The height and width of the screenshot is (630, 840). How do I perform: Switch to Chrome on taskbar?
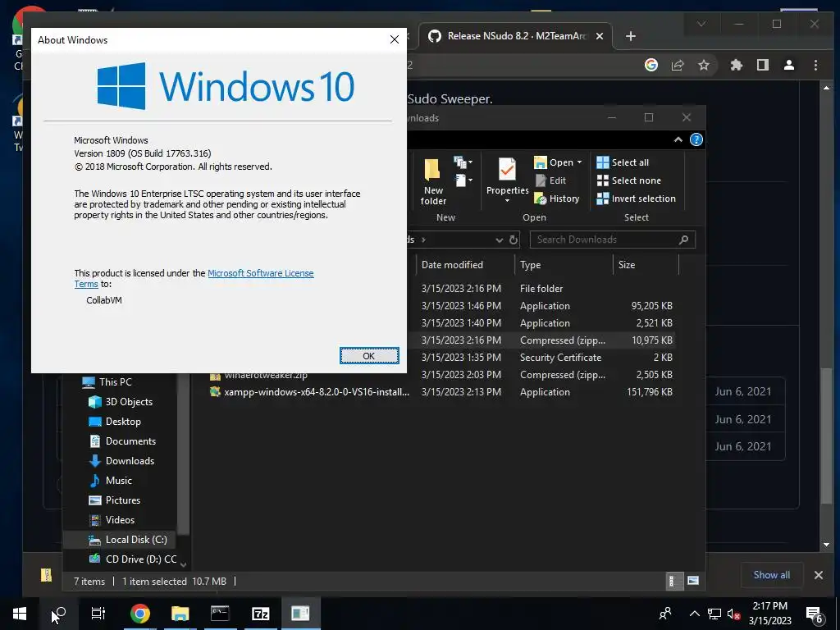[139, 614]
